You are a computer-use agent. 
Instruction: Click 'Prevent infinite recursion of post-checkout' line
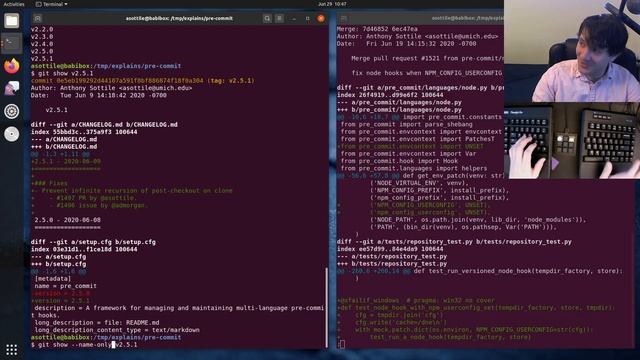[131, 191]
